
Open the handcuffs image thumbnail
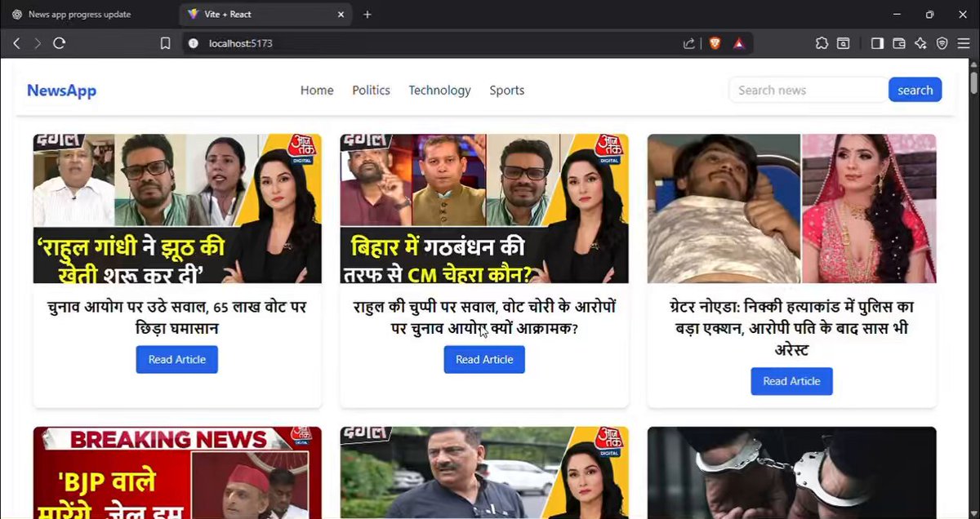coord(791,472)
